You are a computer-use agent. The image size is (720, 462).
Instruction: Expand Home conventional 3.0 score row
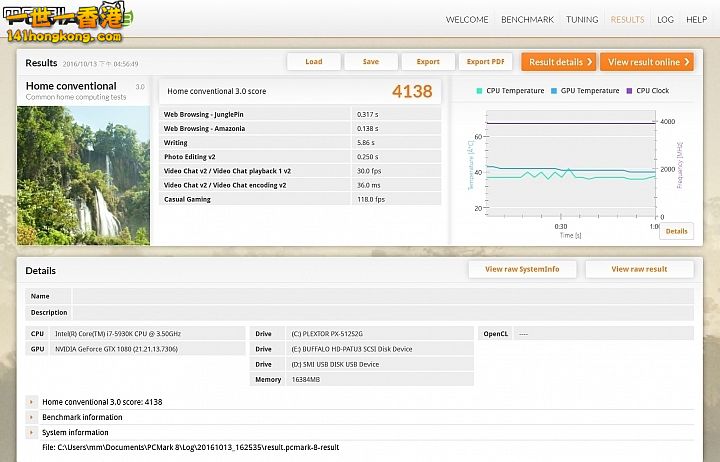31,402
